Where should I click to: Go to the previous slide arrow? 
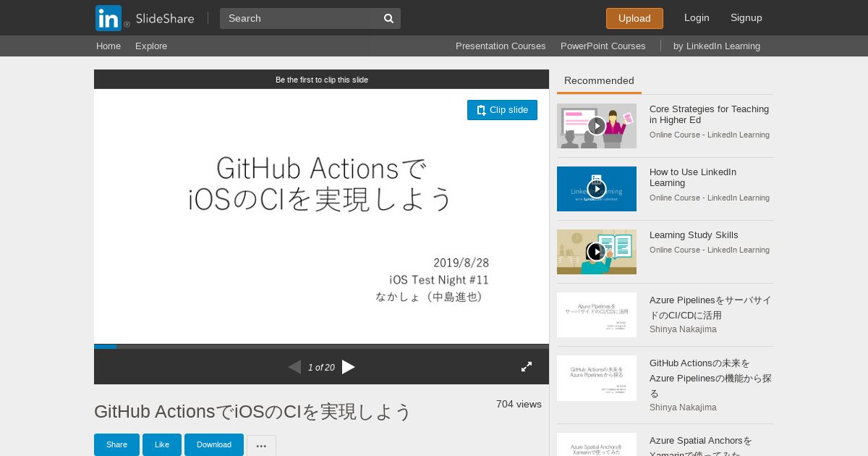pyautogui.click(x=294, y=367)
